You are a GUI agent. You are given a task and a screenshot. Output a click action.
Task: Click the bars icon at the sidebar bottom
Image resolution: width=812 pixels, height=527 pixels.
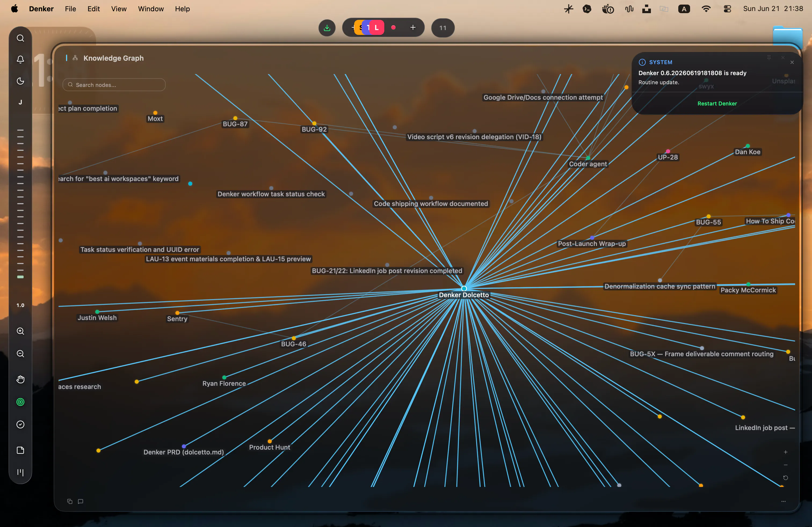20,473
